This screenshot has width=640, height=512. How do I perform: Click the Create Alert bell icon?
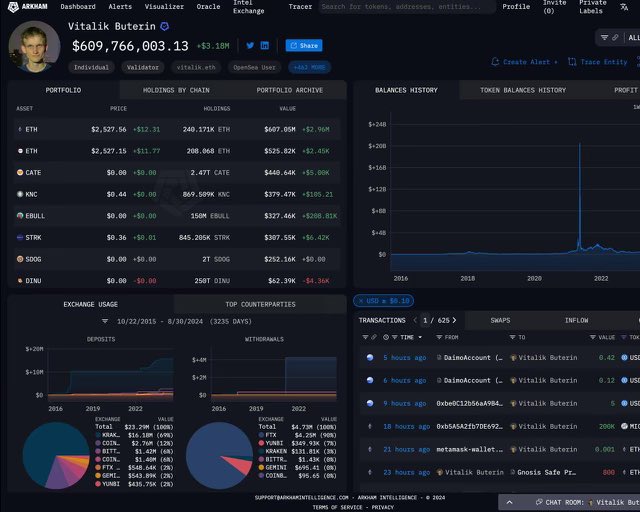click(x=495, y=62)
